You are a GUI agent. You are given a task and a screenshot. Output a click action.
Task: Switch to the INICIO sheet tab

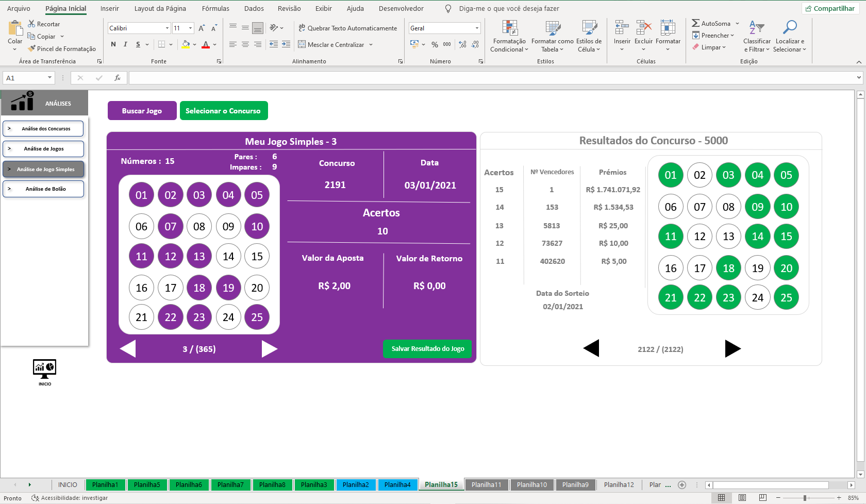pos(68,484)
